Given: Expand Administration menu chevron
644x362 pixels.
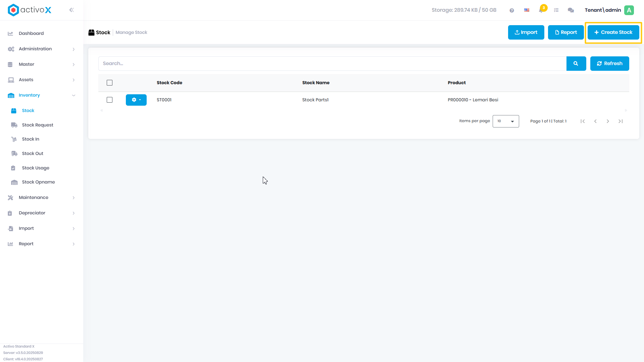Looking at the screenshot, I should pyautogui.click(x=73, y=49).
